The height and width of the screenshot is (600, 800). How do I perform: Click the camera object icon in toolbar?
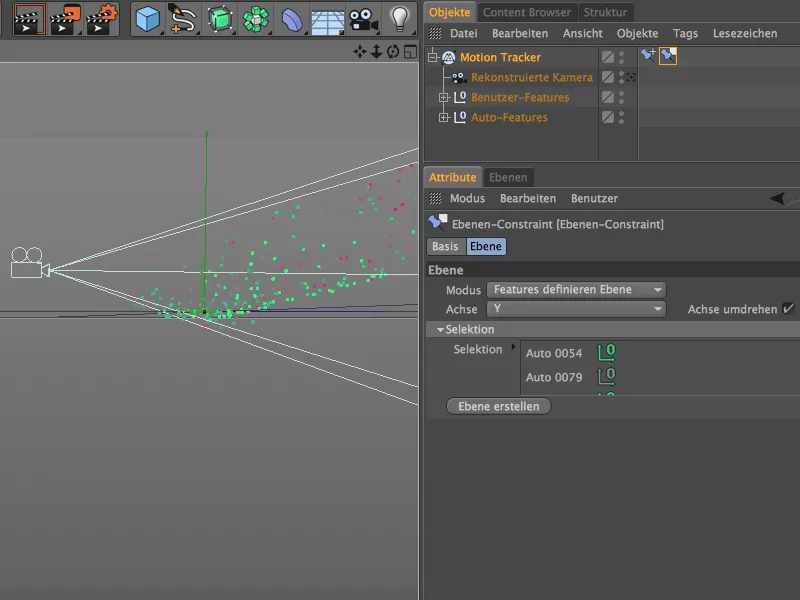point(363,20)
